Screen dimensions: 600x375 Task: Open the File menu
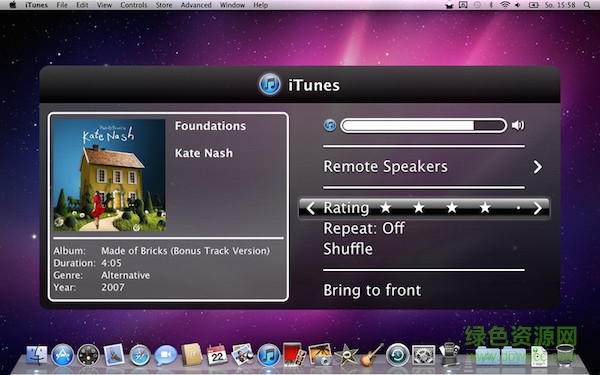(62, 5)
